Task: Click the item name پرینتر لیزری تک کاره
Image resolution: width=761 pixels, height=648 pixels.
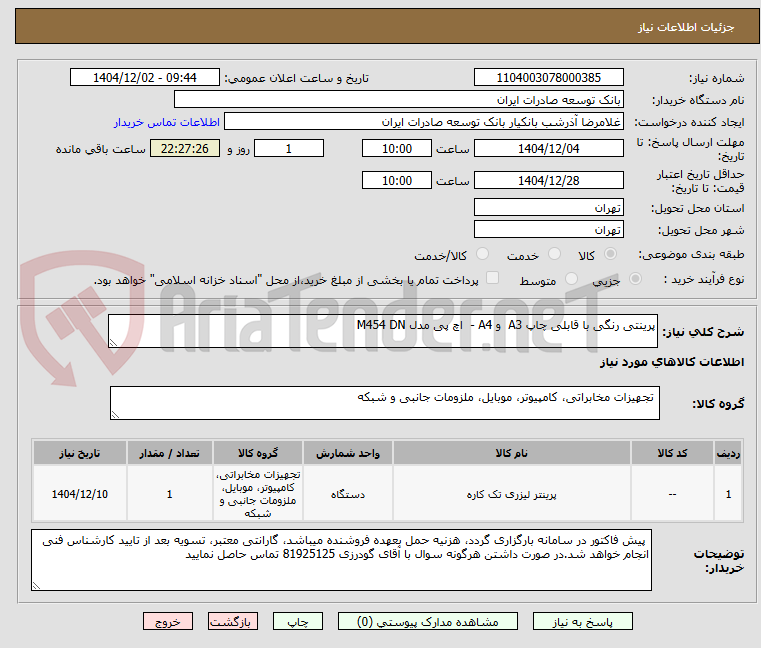Action: (512, 495)
